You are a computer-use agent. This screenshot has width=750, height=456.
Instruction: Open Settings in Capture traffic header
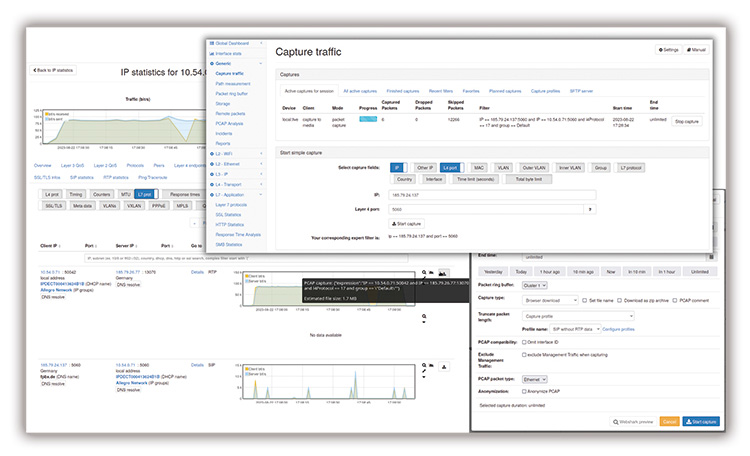tap(668, 49)
